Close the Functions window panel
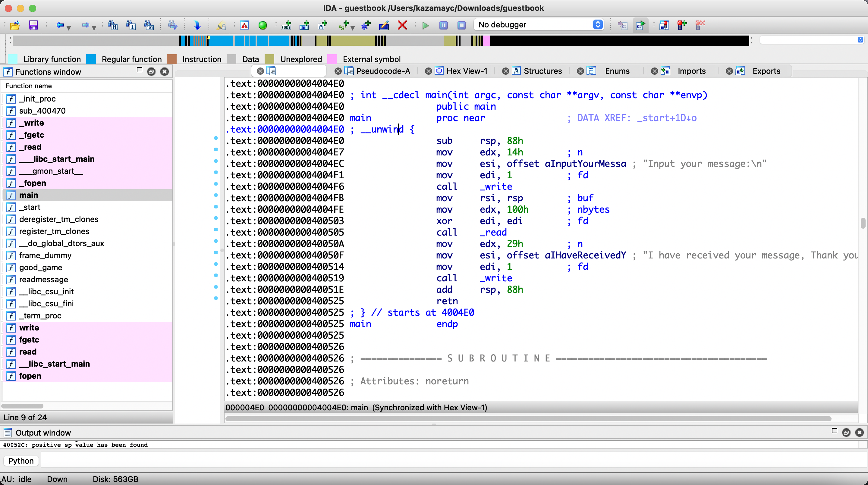 165,71
